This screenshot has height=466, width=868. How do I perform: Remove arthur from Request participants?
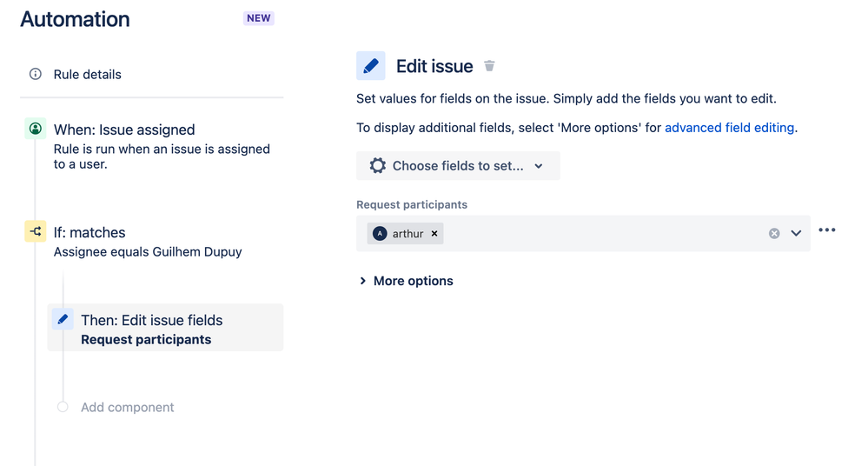click(x=434, y=234)
